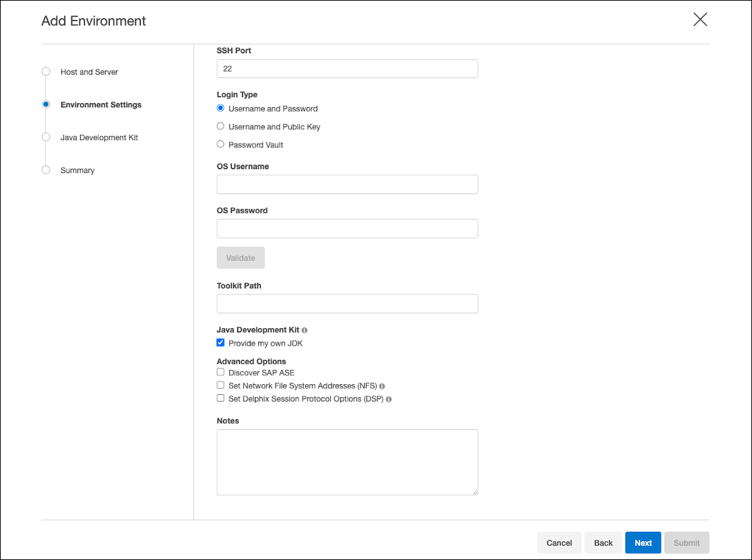The image size is (752, 560).
Task: Go to Host and Server step
Action: click(89, 72)
